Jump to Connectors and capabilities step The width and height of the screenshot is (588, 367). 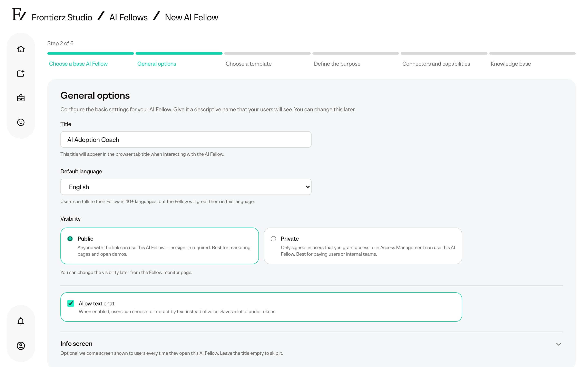(436, 64)
